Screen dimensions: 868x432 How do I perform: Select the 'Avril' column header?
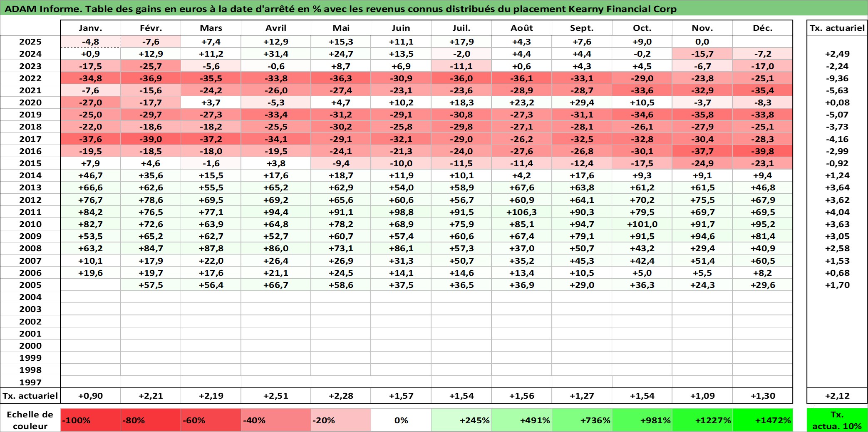(x=276, y=28)
